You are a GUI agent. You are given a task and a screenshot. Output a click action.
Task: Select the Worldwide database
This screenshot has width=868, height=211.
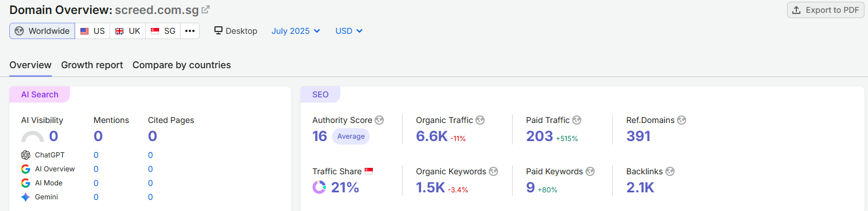42,31
